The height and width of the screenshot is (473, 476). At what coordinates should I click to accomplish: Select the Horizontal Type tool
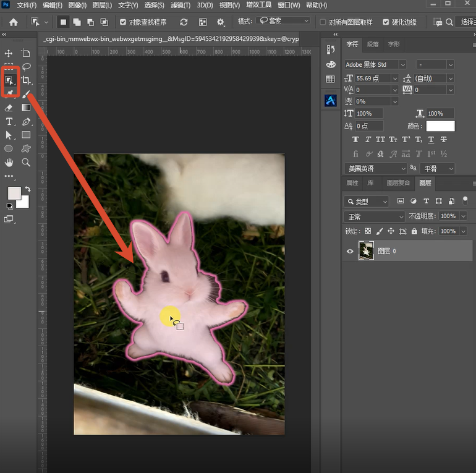click(9, 121)
